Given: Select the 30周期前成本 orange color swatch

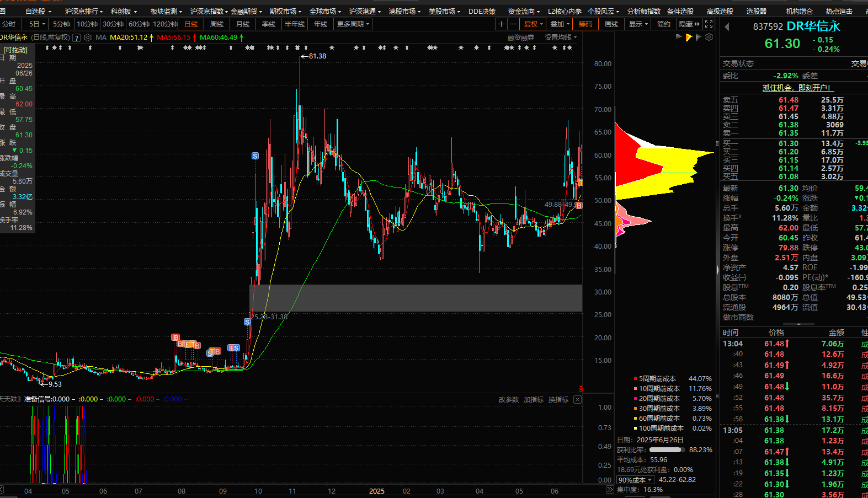Looking at the screenshot, I should click(635, 409).
